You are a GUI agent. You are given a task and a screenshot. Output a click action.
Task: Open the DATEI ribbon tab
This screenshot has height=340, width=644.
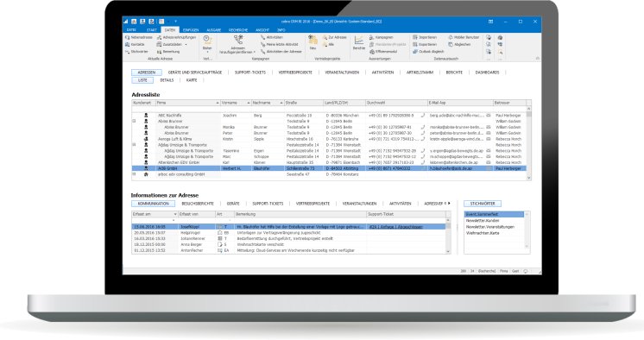(131, 30)
